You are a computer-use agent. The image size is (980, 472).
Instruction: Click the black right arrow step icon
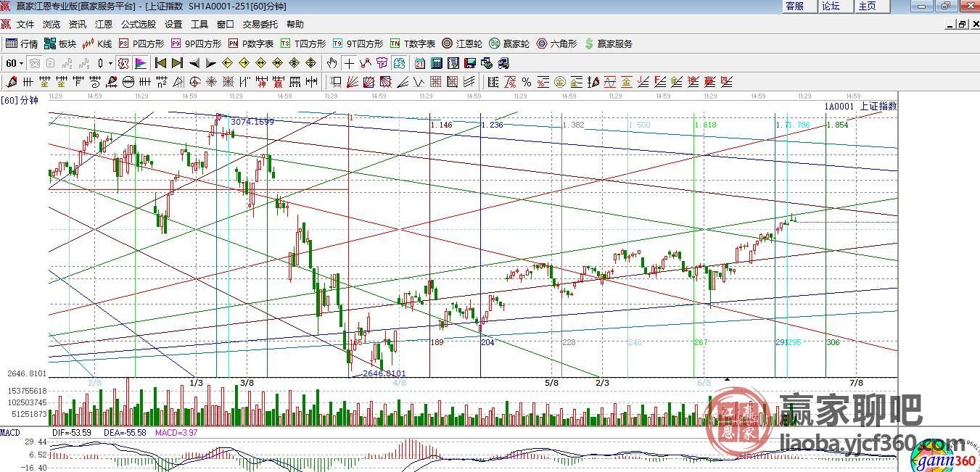click(x=210, y=63)
